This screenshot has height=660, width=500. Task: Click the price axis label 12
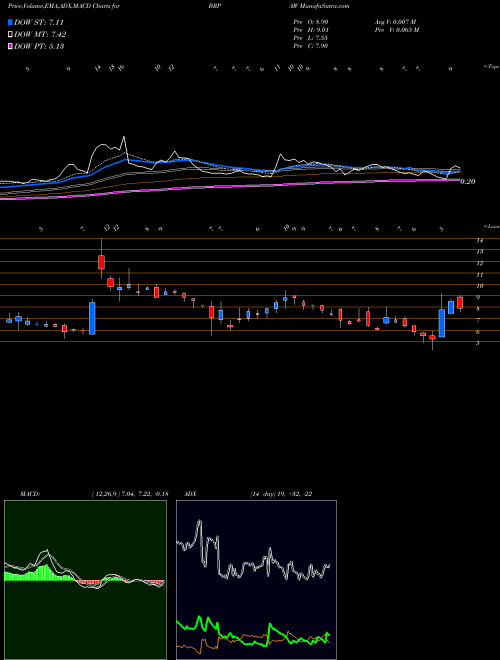tap(479, 263)
